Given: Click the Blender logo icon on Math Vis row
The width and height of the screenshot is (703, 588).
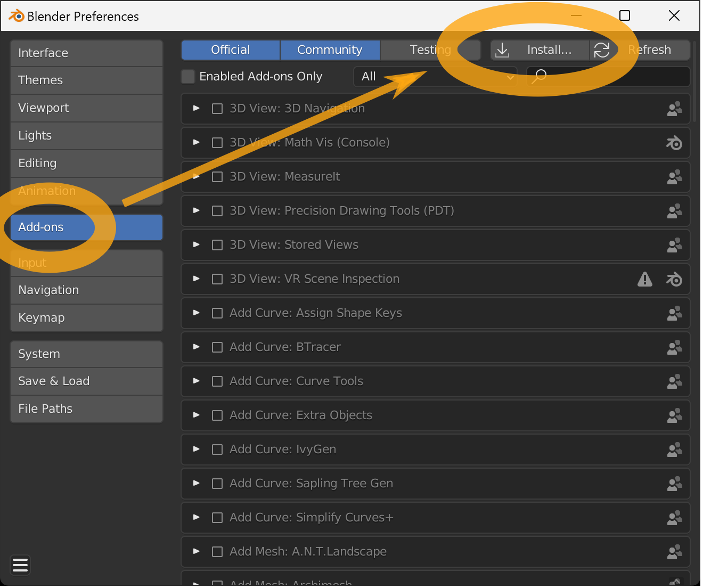Looking at the screenshot, I should click(x=674, y=143).
